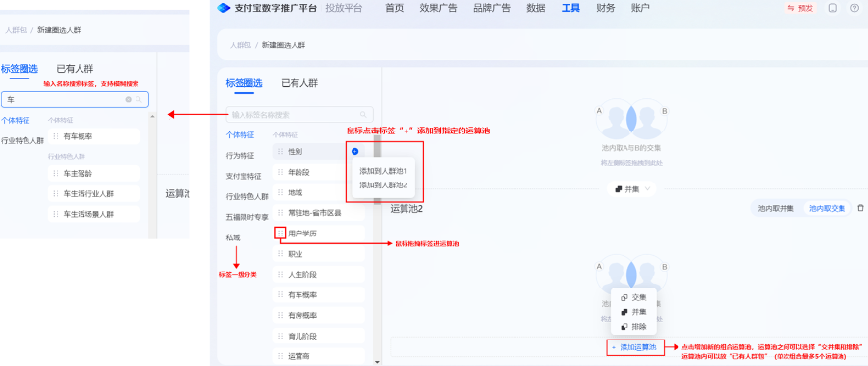This screenshot has width=868, height=366.
Task: Click the drag handle icon of 地域
Action: (x=280, y=192)
